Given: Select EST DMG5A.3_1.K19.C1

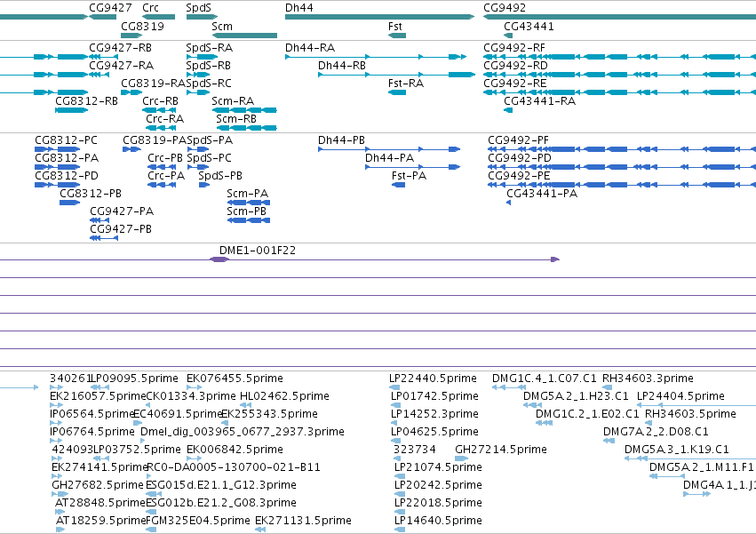Looking at the screenshot, I should point(690,458).
